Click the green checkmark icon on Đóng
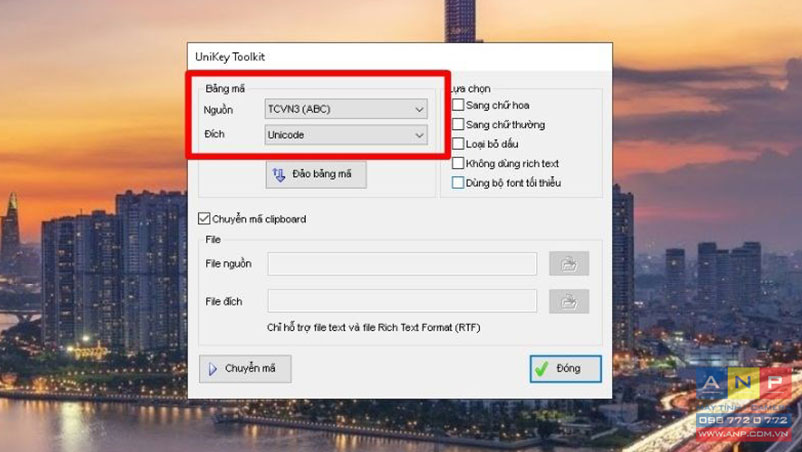This screenshot has height=452, width=802. click(x=542, y=368)
